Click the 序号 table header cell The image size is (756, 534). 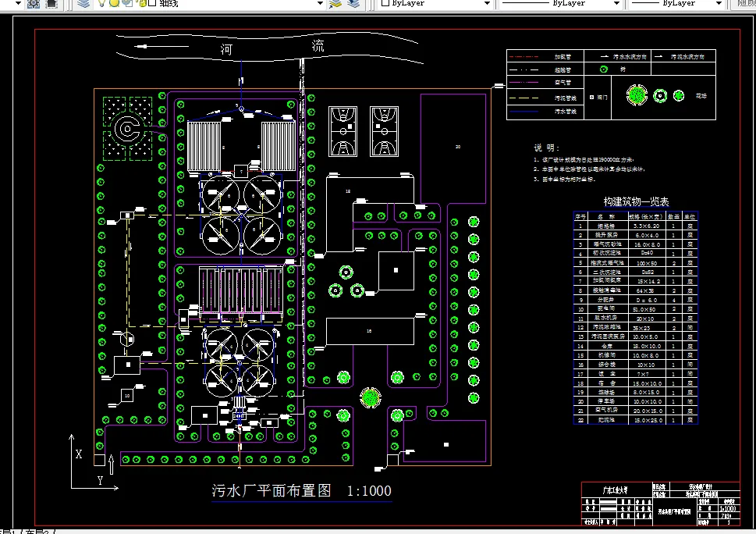(580, 216)
